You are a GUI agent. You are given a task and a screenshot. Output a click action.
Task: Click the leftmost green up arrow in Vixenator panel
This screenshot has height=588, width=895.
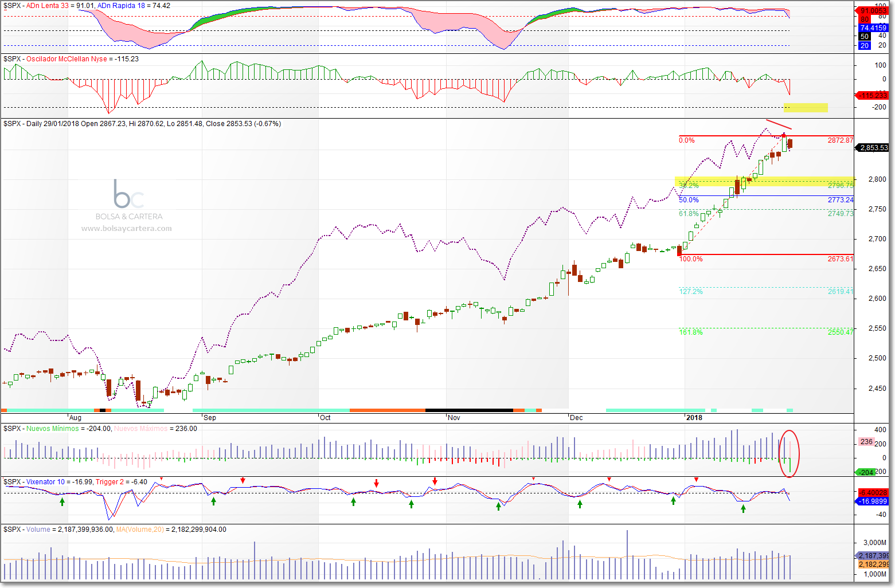62,501
